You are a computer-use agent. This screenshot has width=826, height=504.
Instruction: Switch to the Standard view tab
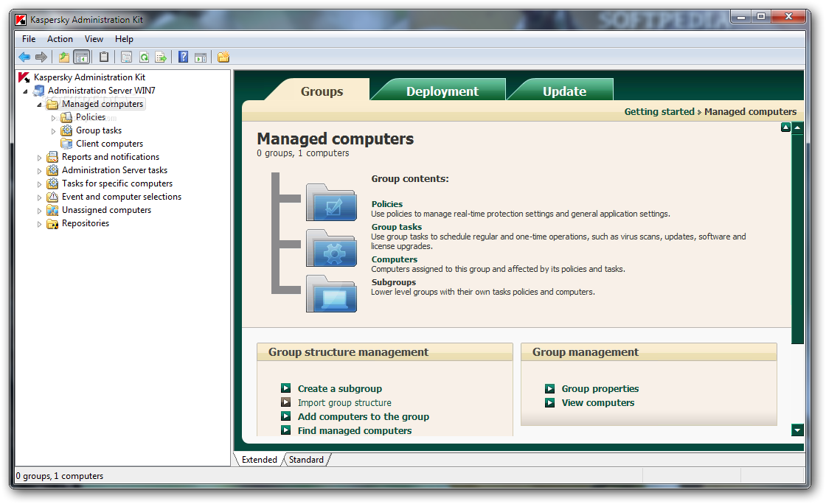click(306, 459)
